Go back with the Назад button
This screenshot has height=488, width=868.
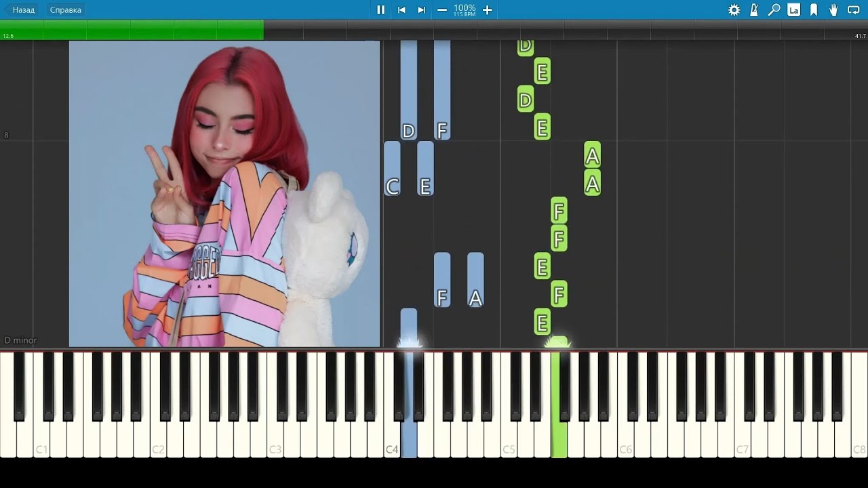[x=20, y=10]
